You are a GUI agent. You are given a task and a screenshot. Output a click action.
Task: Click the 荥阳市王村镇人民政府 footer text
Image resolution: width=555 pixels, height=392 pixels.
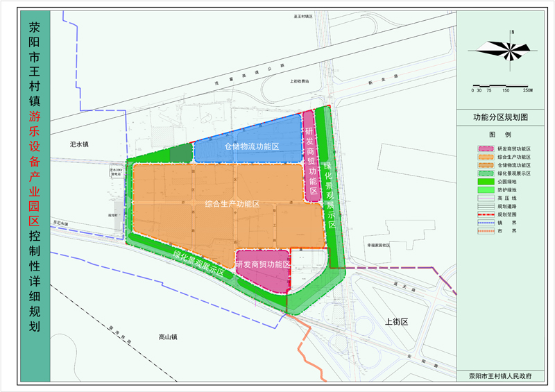click(x=504, y=375)
